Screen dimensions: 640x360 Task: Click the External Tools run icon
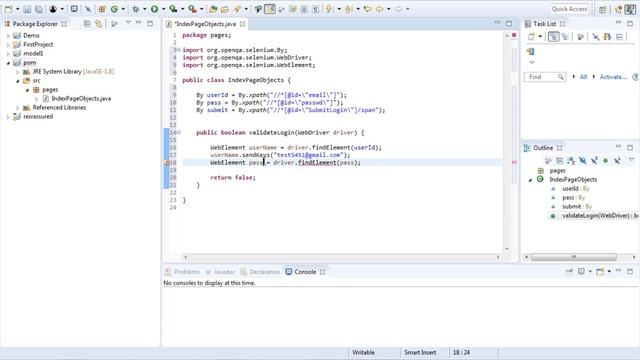pyautogui.click(x=192, y=9)
